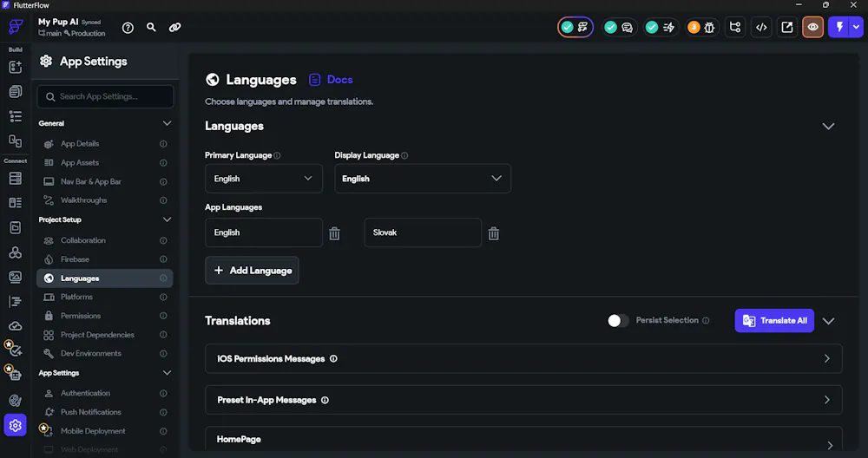Image resolution: width=868 pixels, height=458 pixels.
Task: Focus the Search App Settings field
Action: pyautogui.click(x=105, y=97)
